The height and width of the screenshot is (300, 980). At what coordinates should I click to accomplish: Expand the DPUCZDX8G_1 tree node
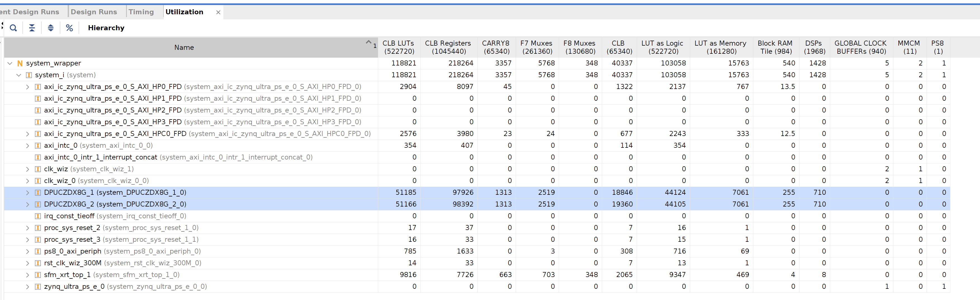pyautogui.click(x=27, y=193)
